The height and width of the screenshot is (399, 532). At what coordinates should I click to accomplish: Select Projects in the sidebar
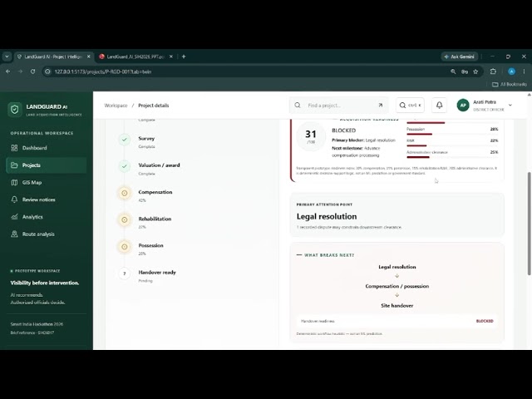click(x=47, y=165)
